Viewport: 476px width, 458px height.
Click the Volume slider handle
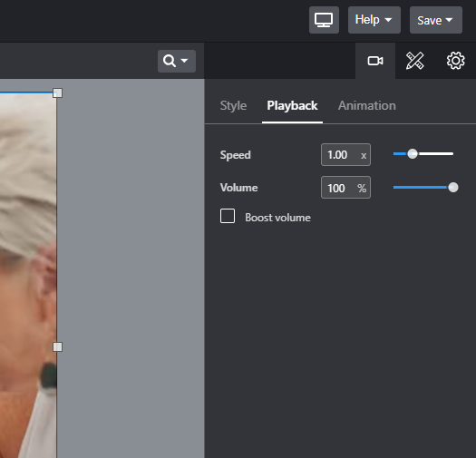tap(453, 188)
